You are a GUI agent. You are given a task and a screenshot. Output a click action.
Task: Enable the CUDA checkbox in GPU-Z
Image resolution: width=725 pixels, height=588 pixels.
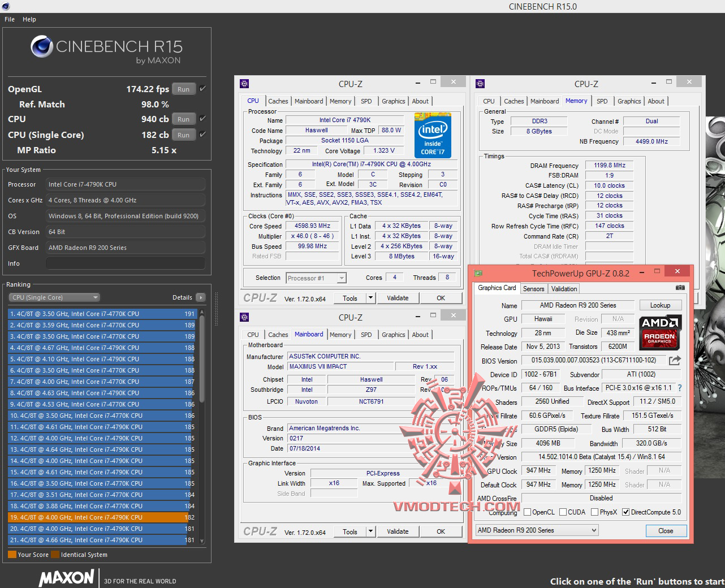click(563, 512)
